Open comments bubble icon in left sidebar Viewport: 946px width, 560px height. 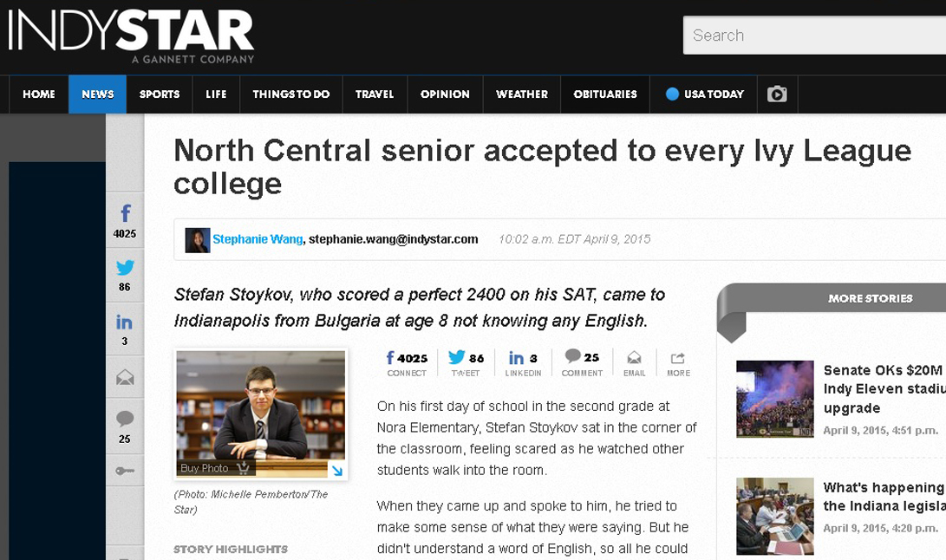point(125,420)
